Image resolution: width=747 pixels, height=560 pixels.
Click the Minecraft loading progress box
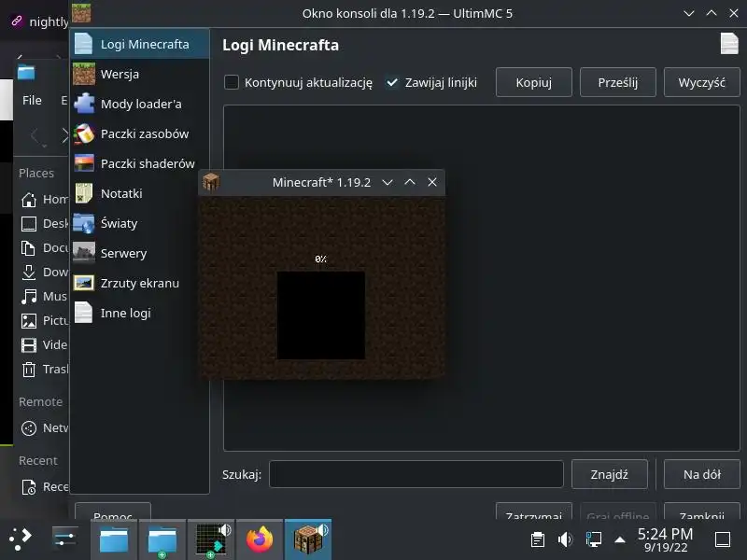click(x=321, y=315)
